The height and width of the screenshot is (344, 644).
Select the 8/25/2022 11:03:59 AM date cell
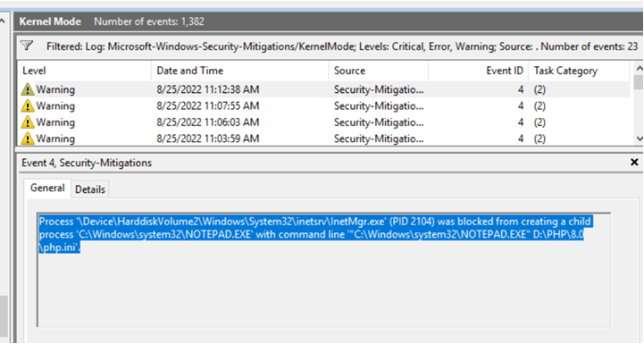pos(208,138)
